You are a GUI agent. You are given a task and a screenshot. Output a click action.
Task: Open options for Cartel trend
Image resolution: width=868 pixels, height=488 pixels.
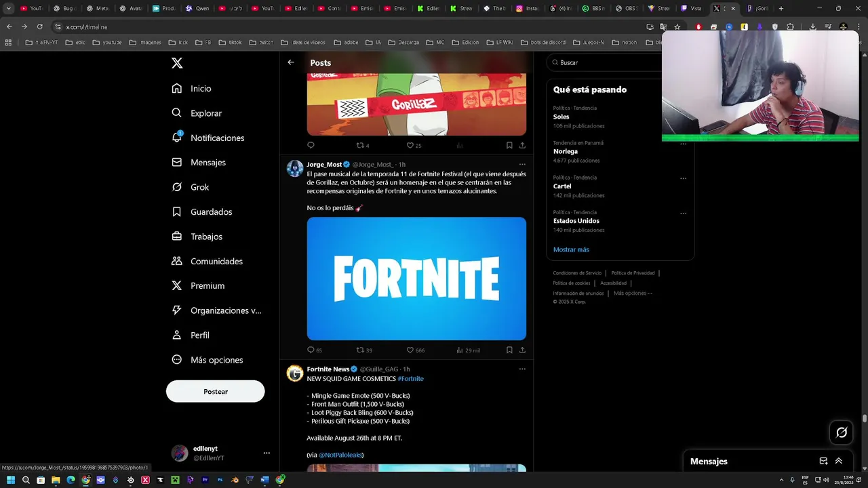[x=683, y=178]
